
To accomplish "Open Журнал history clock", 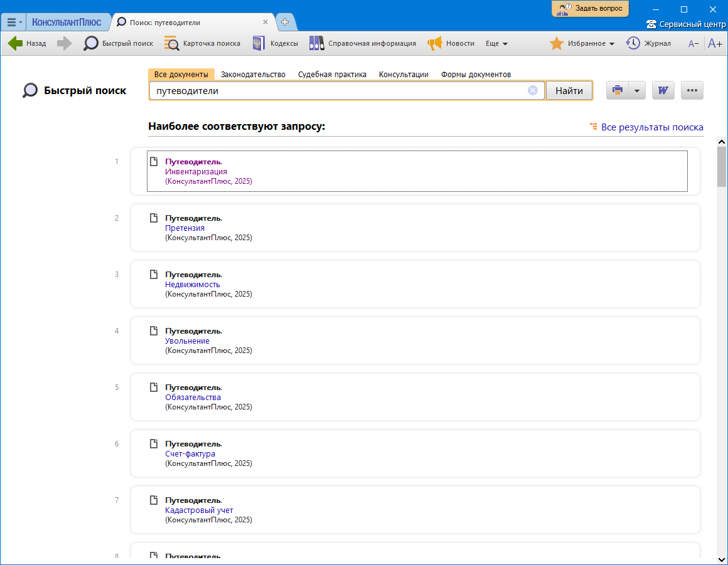I will 633,43.
